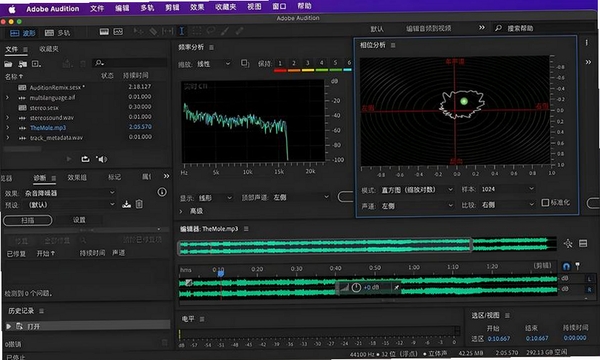Select the Move tool in toolbar
The width and height of the screenshot is (600, 360).
pos(138,31)
